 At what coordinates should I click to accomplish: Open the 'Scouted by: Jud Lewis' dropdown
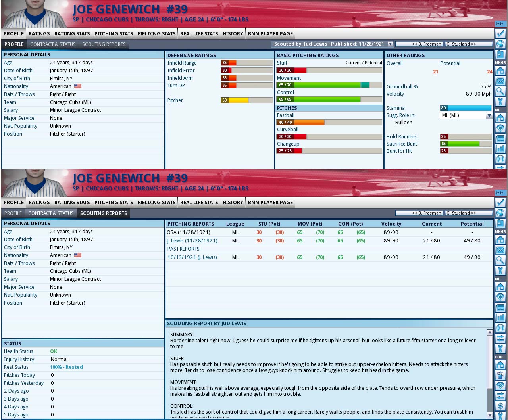pyautogui.click(x=390, y=44)
